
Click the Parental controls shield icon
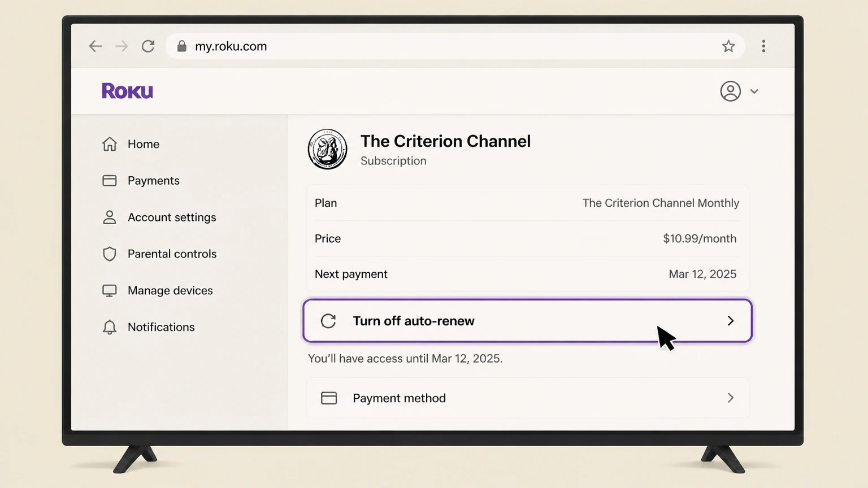pyautogui.click(x=110, y=254)
